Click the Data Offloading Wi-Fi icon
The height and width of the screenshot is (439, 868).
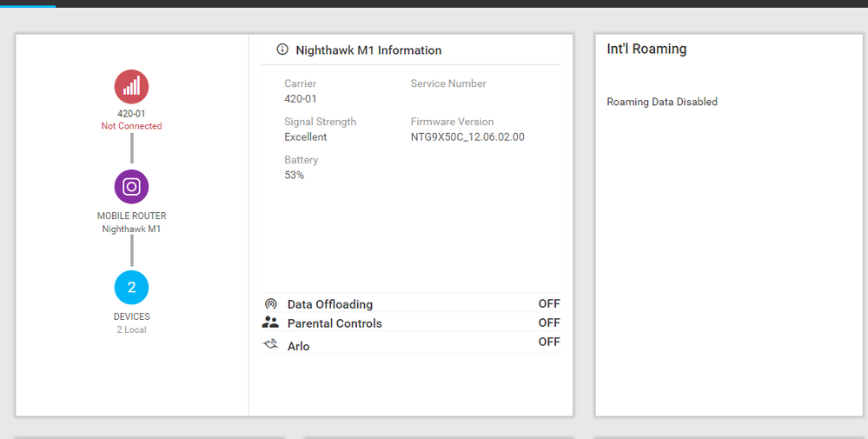click(x=271, y=304)
